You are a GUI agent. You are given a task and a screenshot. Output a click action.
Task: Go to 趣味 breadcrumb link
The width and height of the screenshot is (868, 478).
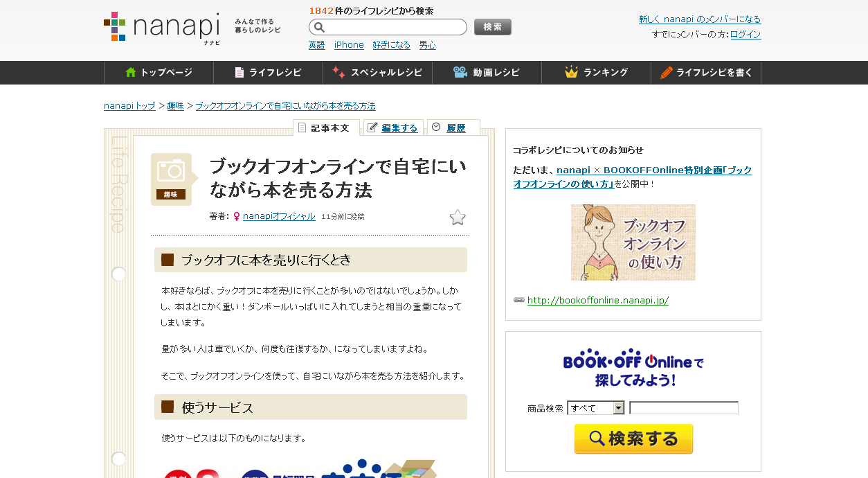point(176,106)
